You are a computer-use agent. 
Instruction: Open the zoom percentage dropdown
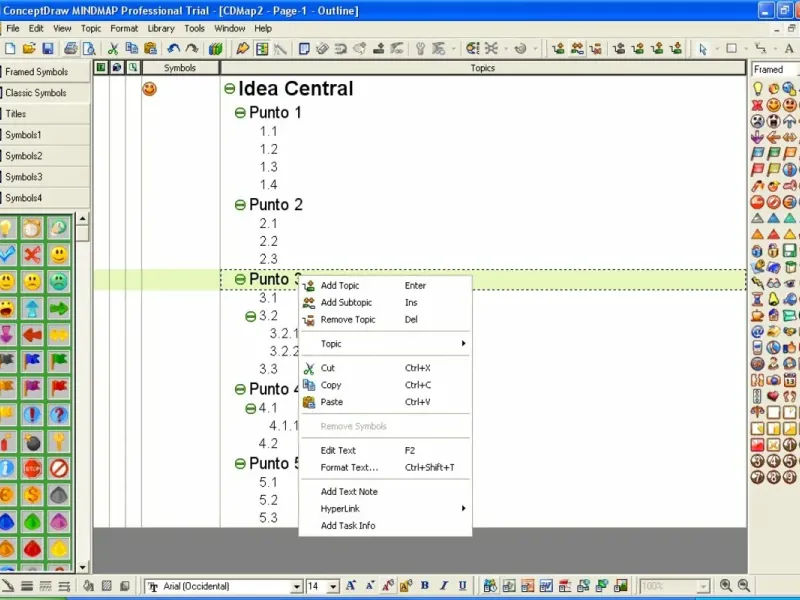704,587
